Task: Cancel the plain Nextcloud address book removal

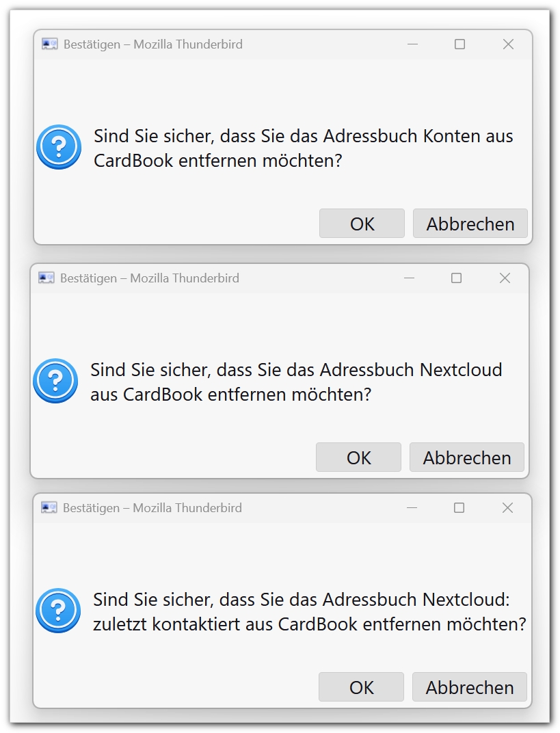Action: click(x=467, y=457)
